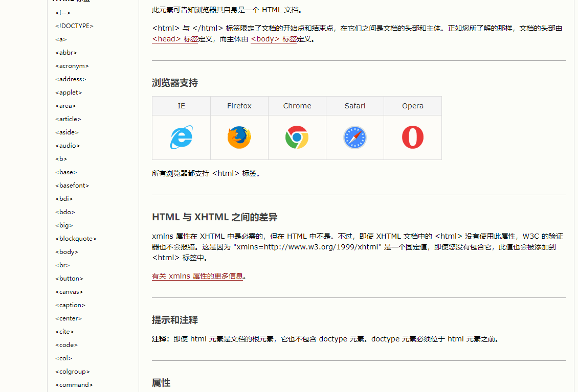
Task: Open the <aside> tag in sidebar
Action: coord(66,132)
